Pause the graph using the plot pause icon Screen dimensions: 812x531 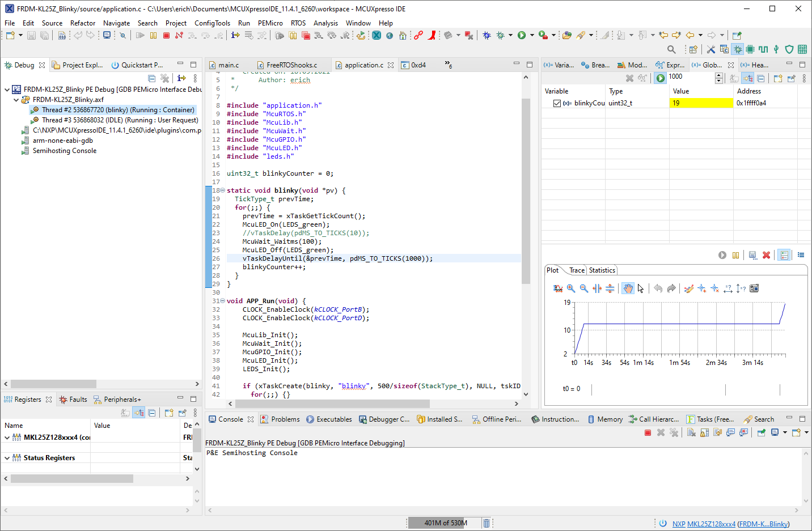point(735,256)
